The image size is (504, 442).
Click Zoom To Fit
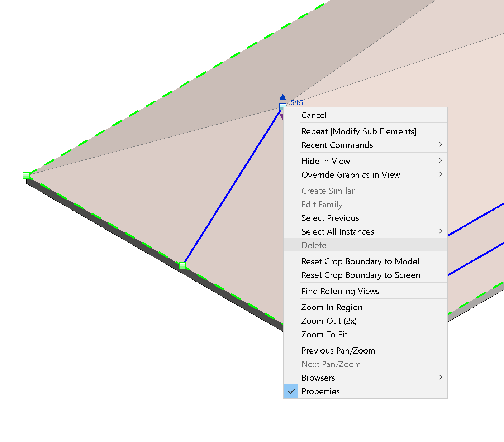pos(324,334)
